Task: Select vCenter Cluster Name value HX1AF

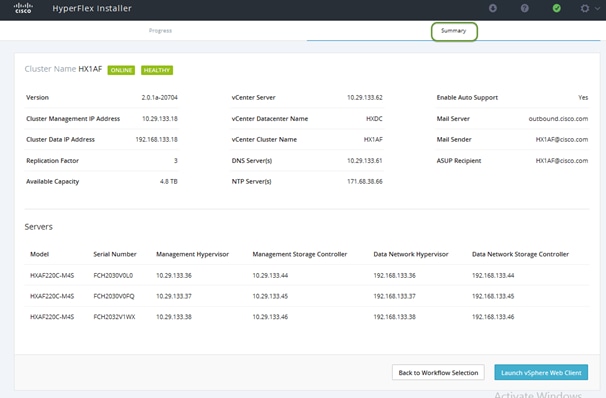Action: tap(373, 139)
